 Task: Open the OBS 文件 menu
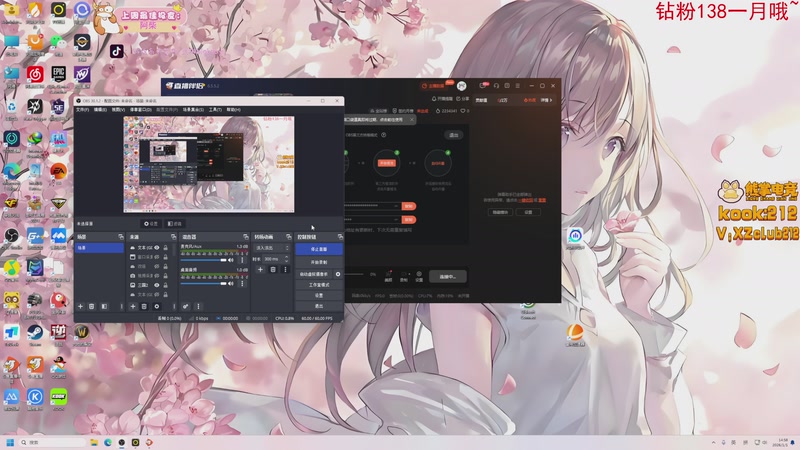coord(82,110)
